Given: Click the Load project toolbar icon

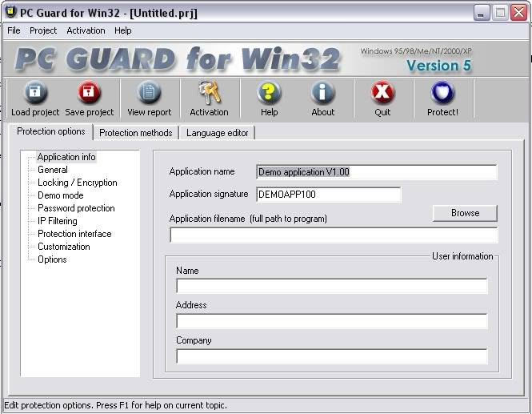Looking at the screenshot, I should (35, 92).
